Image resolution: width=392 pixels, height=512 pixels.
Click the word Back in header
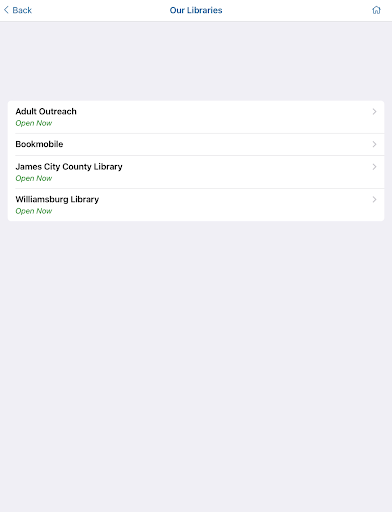[x=22, y=10]
